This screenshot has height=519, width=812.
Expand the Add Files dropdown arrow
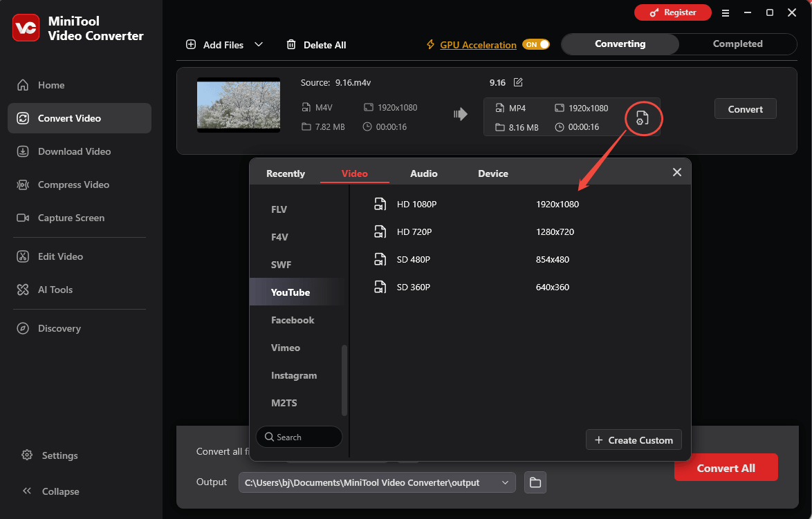tap(259, 44)
